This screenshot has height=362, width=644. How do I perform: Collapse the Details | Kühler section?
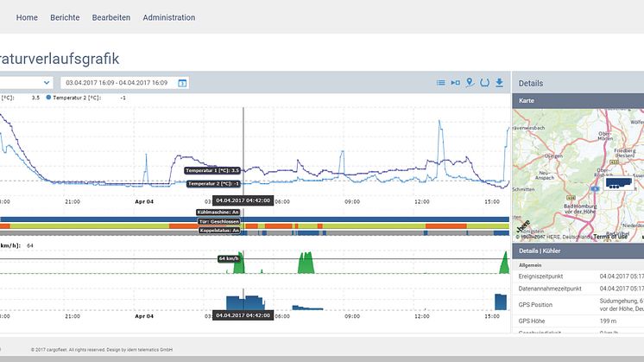[578, 250]
